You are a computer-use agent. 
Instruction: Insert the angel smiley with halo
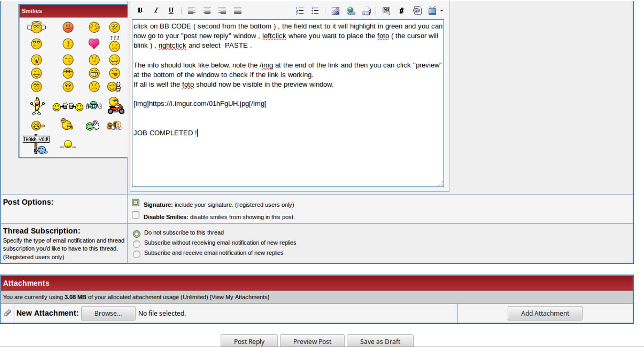[36, 27]
